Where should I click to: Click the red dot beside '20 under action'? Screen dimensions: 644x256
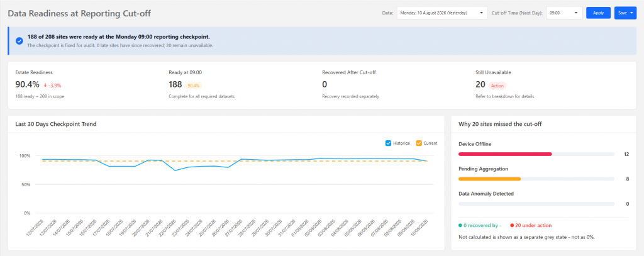512,226
